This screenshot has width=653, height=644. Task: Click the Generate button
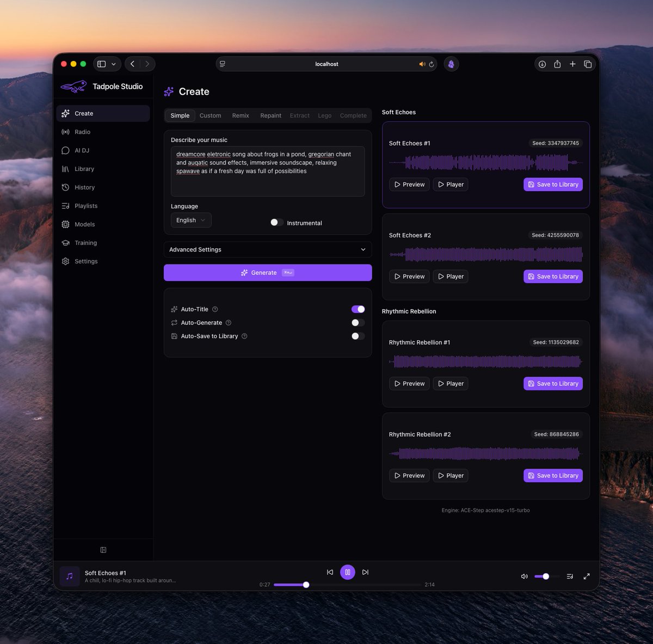268,273
